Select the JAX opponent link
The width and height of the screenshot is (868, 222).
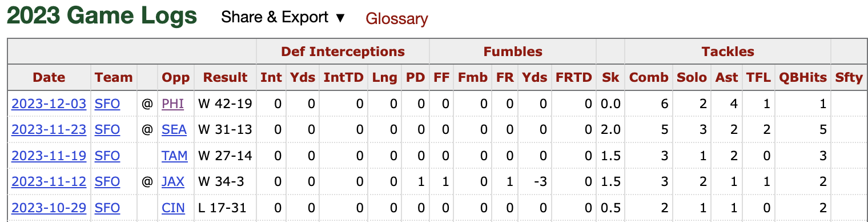[173, 182]
